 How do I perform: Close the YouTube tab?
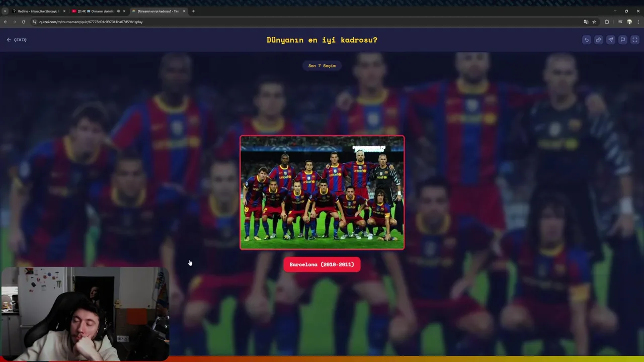point(124,11)
